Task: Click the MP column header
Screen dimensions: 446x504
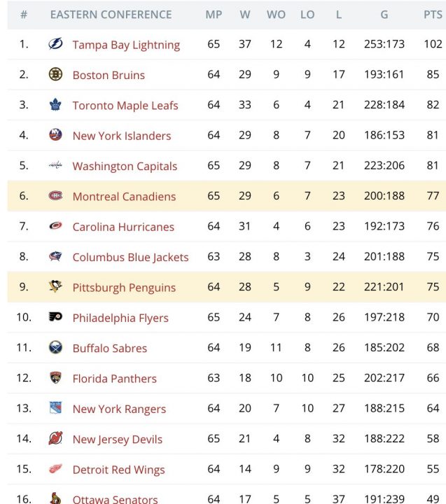Action: [x=214, y=15]
